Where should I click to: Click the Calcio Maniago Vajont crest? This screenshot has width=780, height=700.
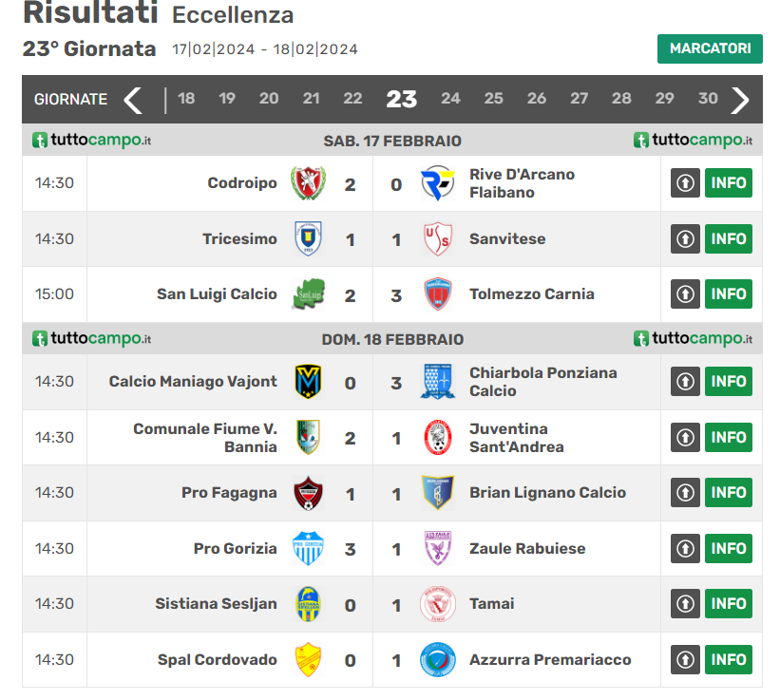[308, 381]
